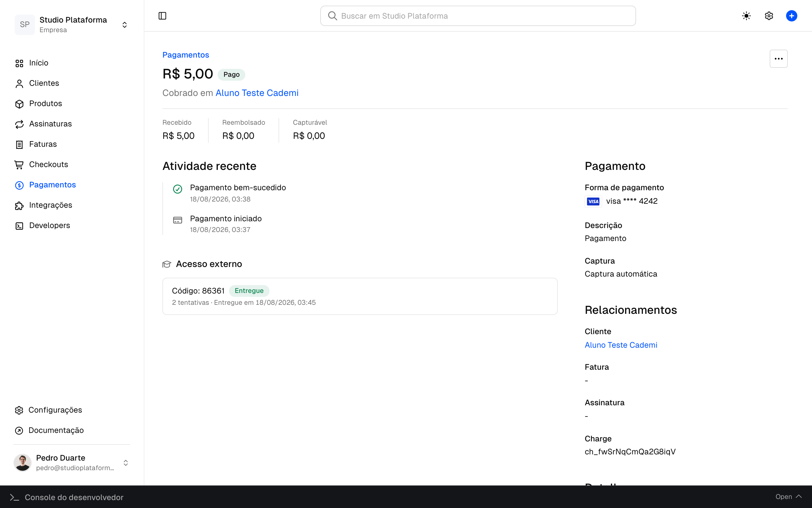Open Aluno Teste Cademi under Cliente
Screen dimensions: 812x508
[x=621, y=345]
